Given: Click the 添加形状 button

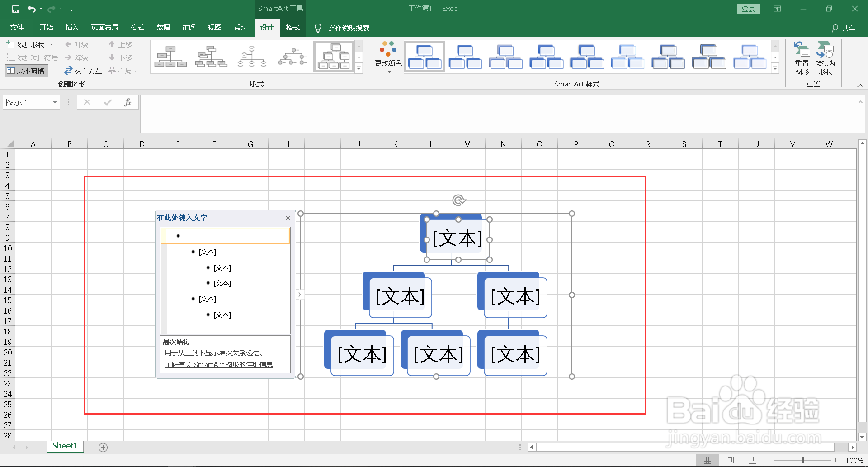Looking at the screenshot, I should click(x=26, y=44).
